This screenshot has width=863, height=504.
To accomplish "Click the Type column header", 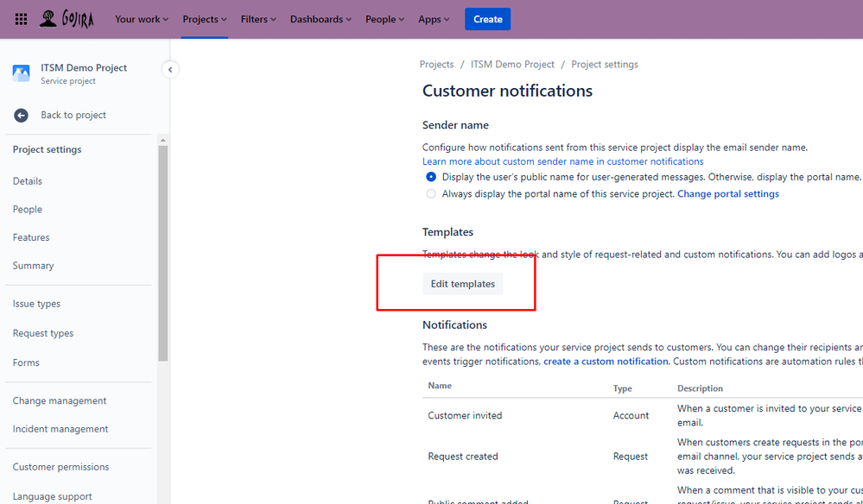I will tap(623, 388).
